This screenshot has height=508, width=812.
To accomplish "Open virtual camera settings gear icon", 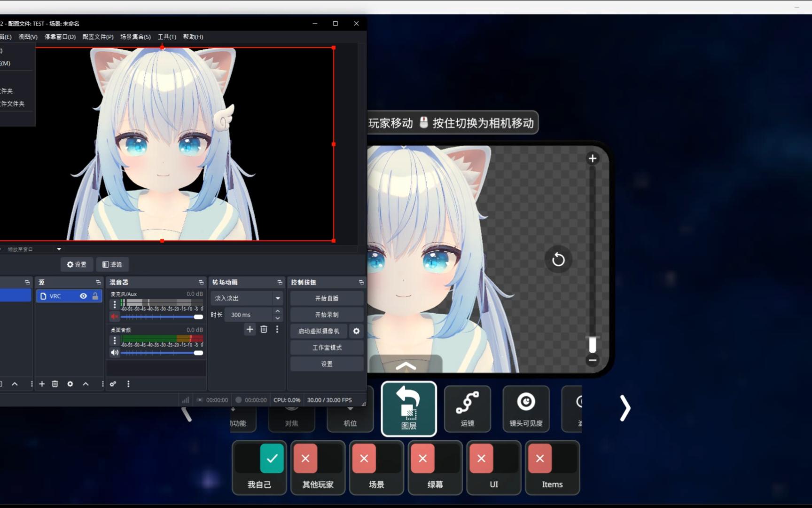I will pyautogui.click(x=356, y=331).
